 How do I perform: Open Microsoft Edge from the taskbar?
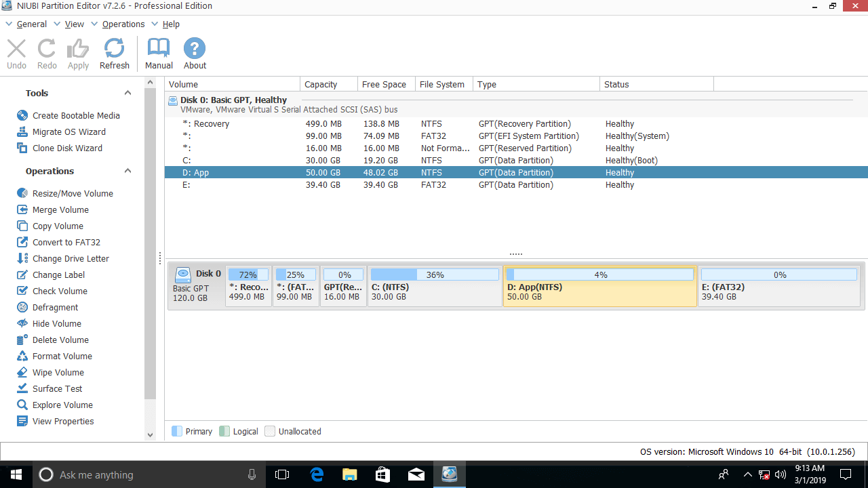tap(317, 474)
